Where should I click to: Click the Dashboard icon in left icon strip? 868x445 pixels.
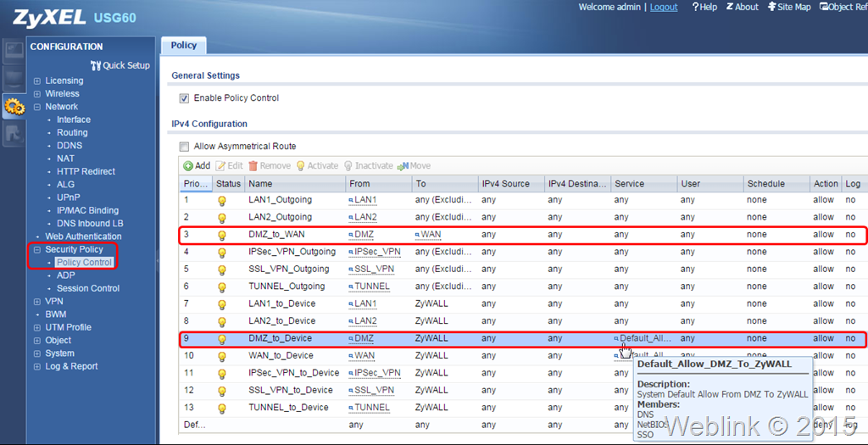click(14, 50)
